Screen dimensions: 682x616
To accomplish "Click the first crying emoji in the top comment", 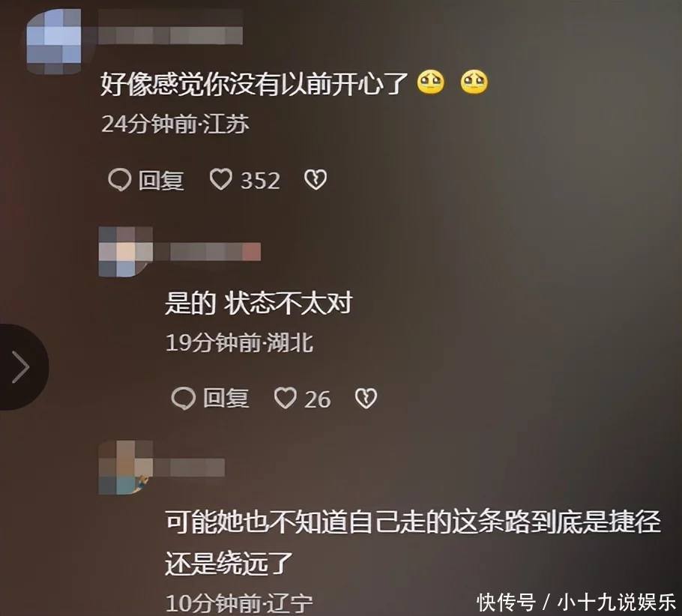I will point(431,82).
